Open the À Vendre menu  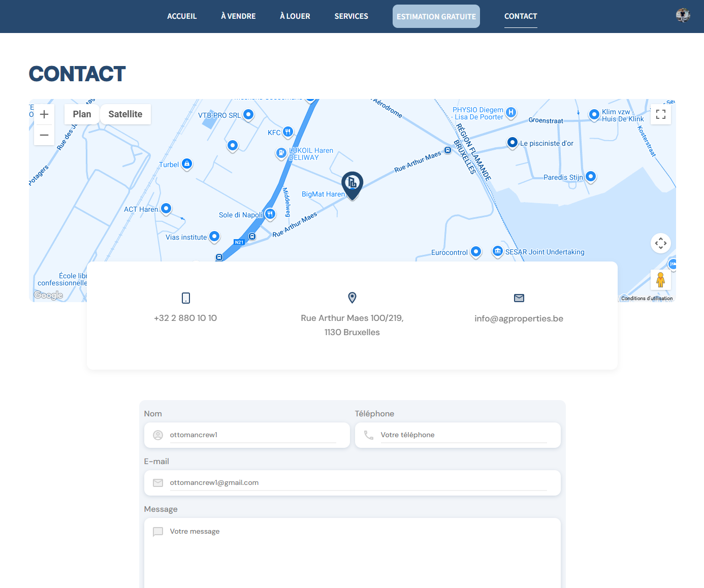[x=238, y=16]
